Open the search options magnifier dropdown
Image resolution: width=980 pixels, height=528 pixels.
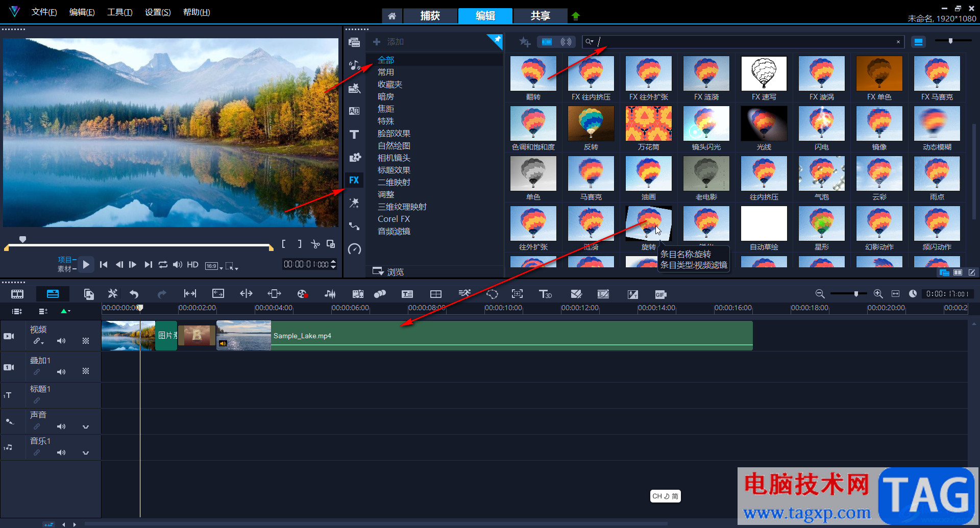pos(590,42)
